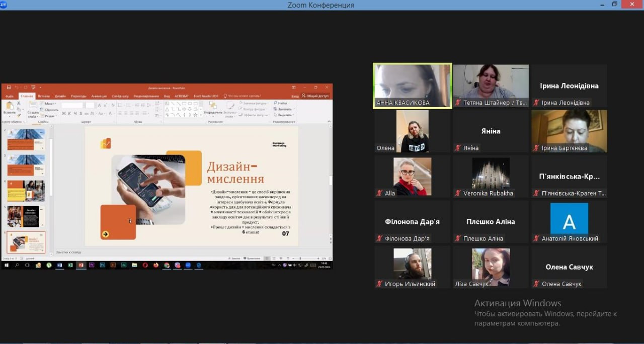
Task: Click the yellow arrow circle on the slide
Action: [105, 234]
